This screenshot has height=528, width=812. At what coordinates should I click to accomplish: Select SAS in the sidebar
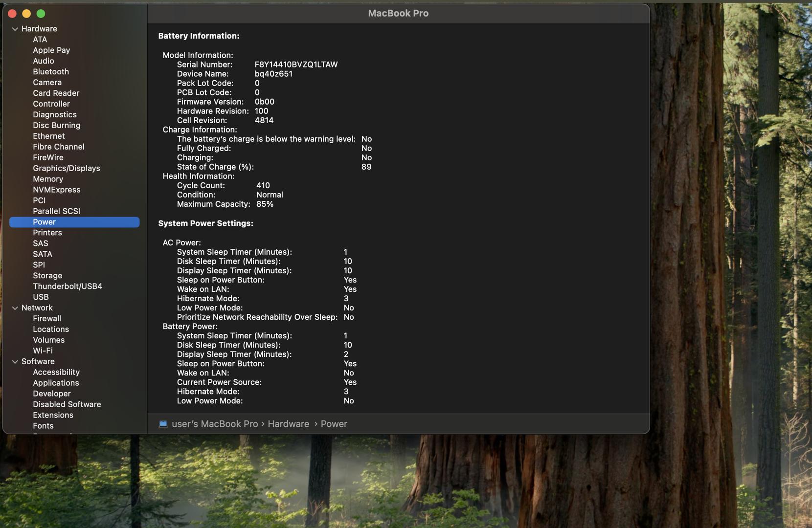[41, 244]
